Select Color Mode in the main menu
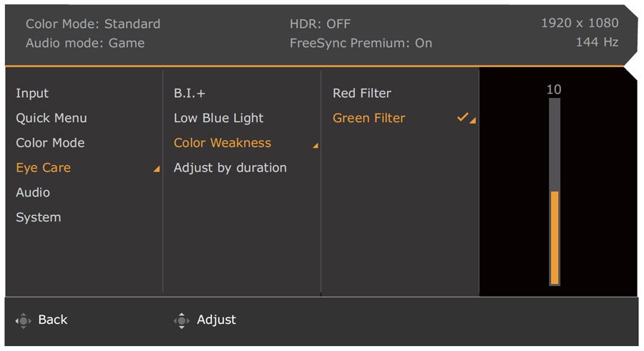Image resolution: width=644 pixels, height=351 pixels. pyautogui.click(x=50, y=143)
